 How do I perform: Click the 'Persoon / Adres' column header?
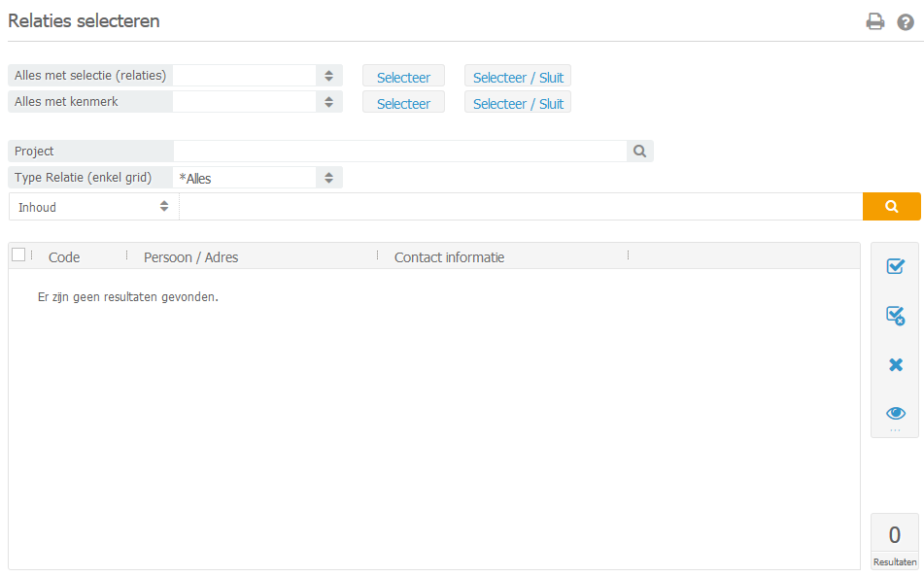[x=191, y=257]
